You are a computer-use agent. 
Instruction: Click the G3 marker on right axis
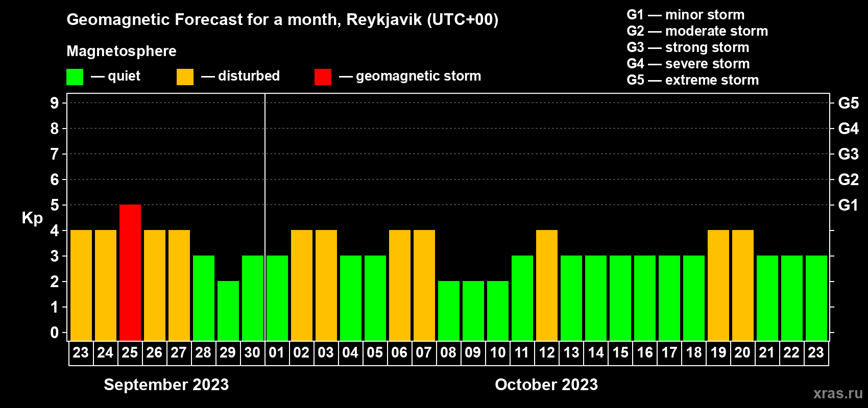(848, 154)
